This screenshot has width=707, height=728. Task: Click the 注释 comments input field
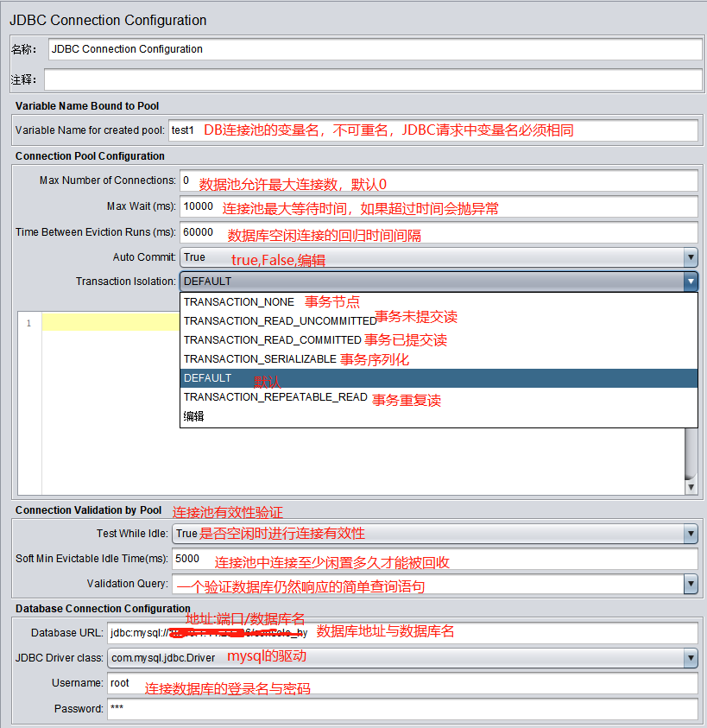[373, 79]
